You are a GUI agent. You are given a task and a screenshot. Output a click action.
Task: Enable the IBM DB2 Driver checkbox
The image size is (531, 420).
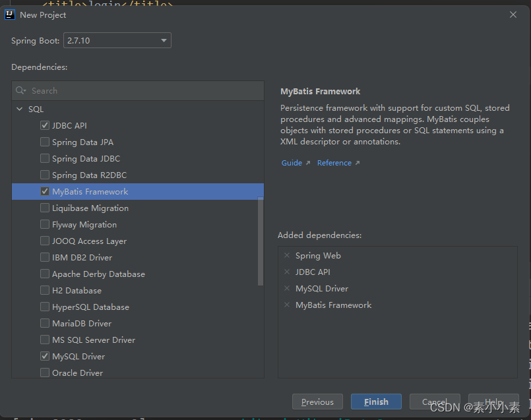(x=45, y=258)
